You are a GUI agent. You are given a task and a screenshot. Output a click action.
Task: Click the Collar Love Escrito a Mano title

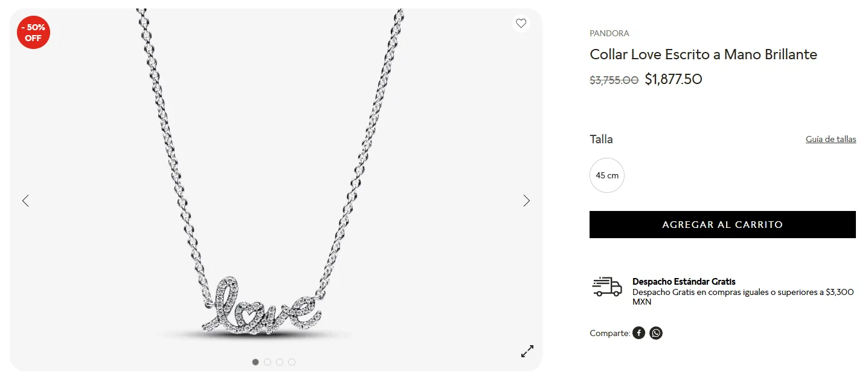point(703,54)
